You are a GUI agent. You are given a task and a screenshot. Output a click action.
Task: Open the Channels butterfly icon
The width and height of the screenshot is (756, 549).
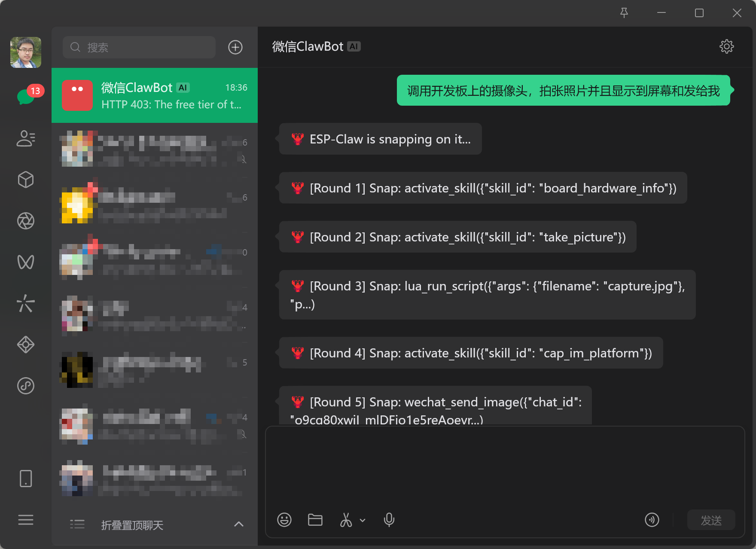(26, 262)
